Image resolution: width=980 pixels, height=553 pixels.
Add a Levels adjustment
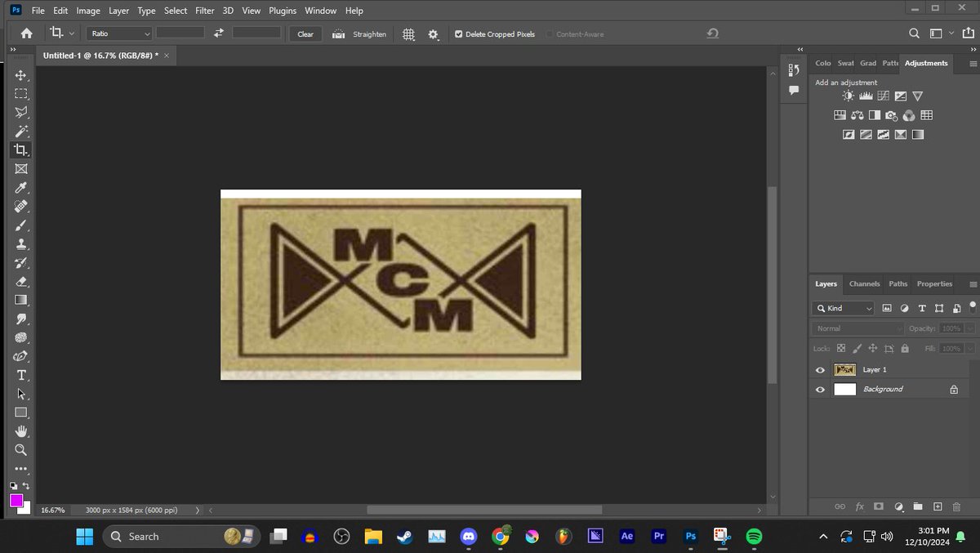click(866, 96)
